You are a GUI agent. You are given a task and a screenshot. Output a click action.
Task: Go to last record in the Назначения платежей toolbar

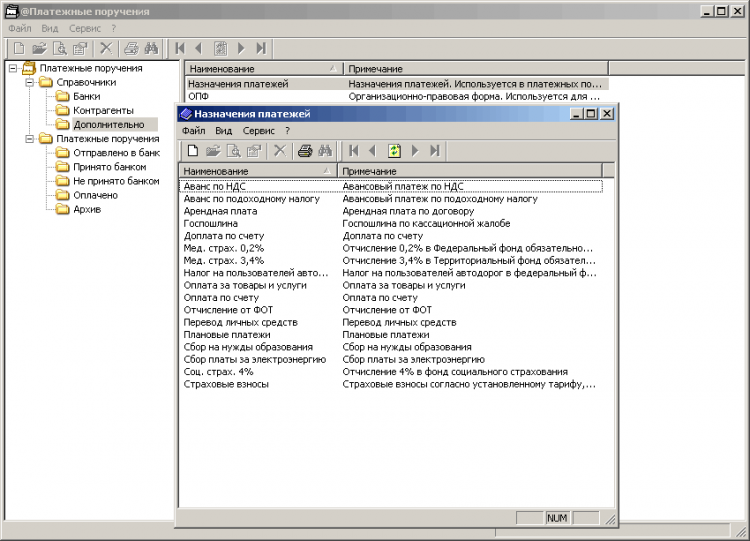tap(435, 151)
